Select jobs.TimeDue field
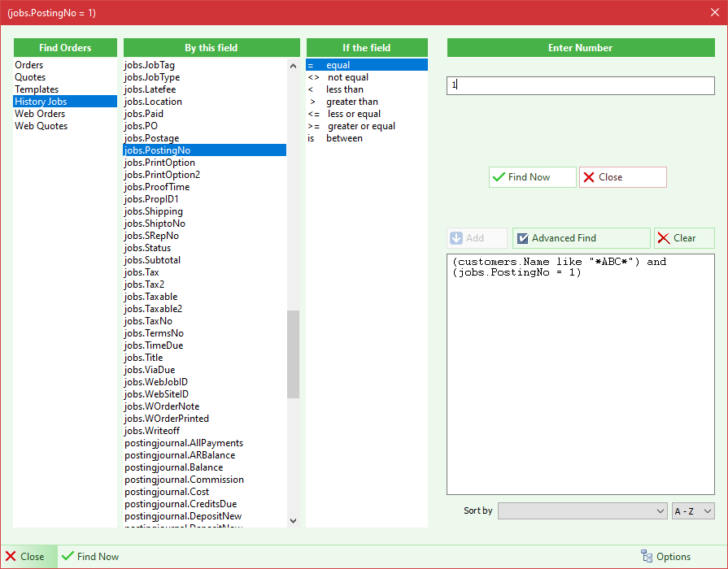 [x=205, y=345]
